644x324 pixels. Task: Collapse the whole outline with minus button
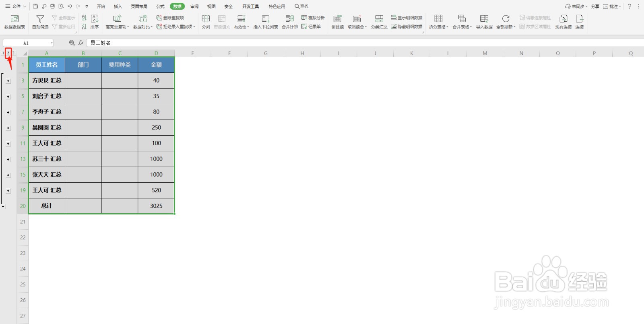tap(3, 206)
